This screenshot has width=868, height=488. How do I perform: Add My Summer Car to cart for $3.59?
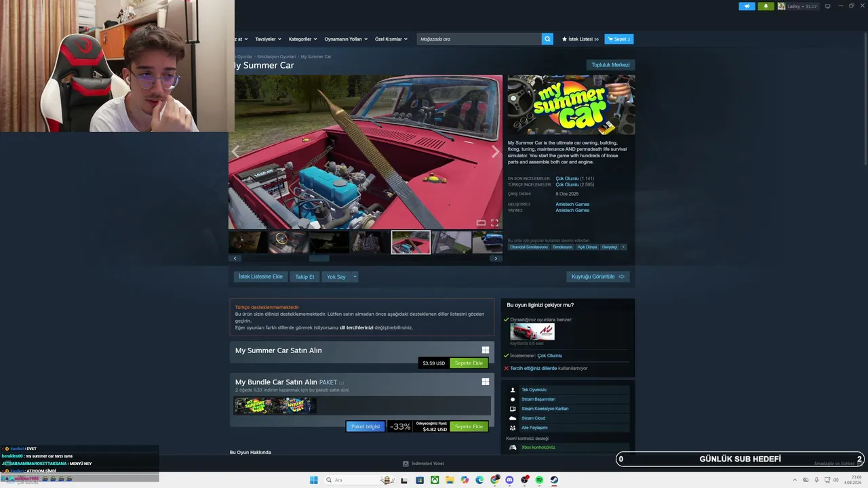coord(469,363)
